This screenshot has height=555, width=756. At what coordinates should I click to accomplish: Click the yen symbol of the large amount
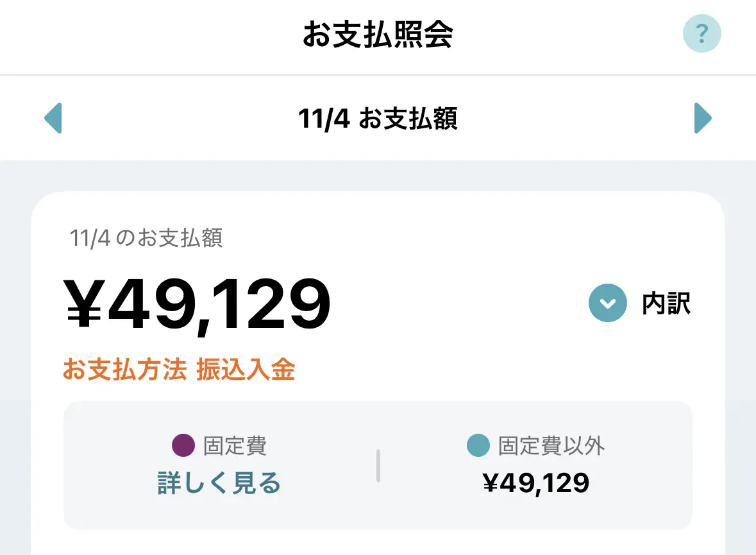[83, 304]
